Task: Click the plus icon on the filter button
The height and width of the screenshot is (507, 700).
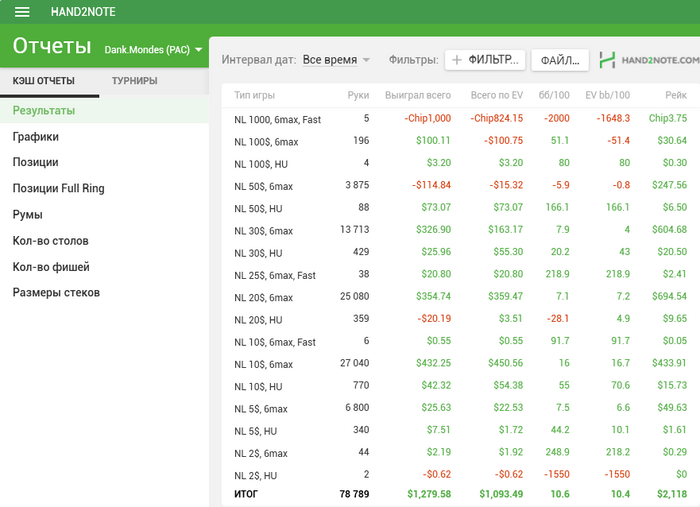Action: point(457,60)
